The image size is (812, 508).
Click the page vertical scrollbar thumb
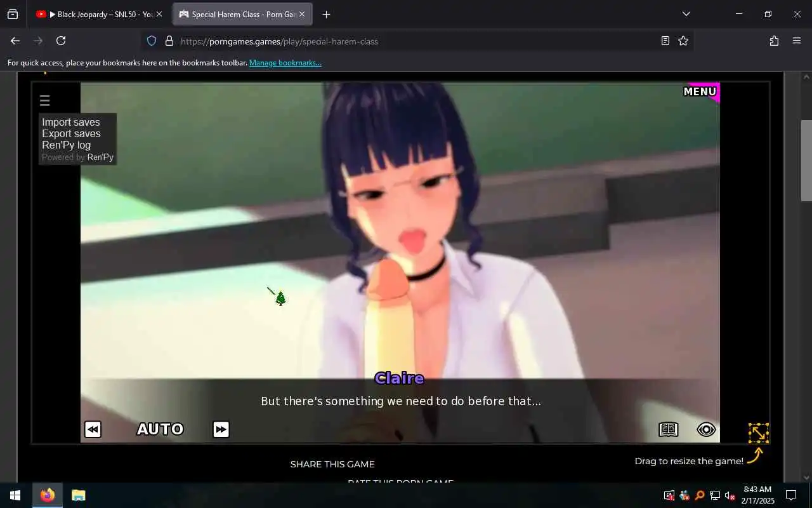click(806, 160)
